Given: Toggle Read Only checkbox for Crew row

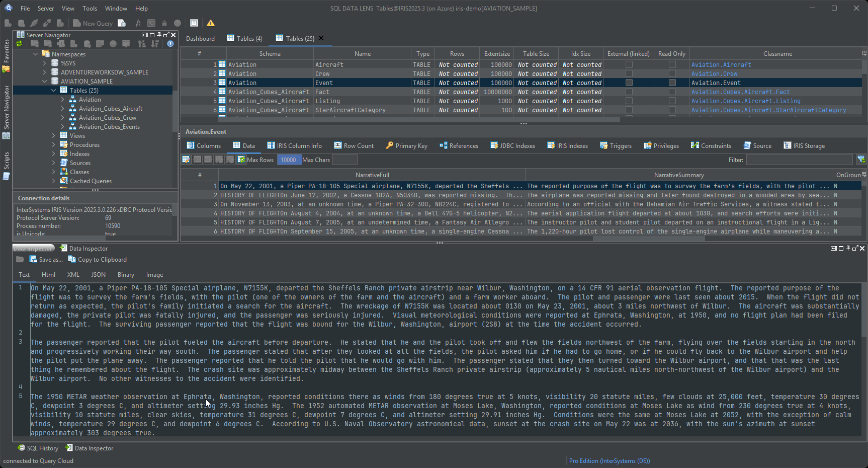Looking at the screenshot, I should point(672,73).
